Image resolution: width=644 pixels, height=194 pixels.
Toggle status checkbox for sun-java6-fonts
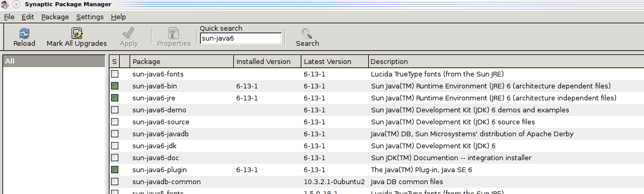pyautogui.click(x=115, y=74)
